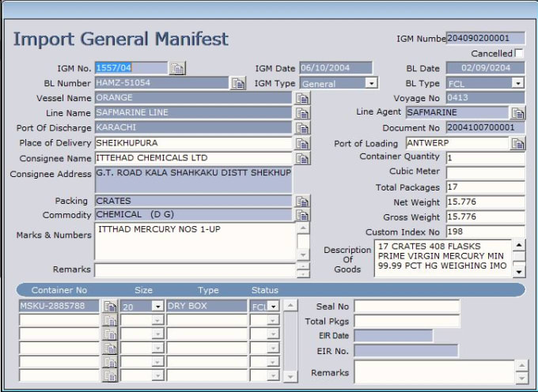
Task: Click the Total Pkgs input field
Action: pyautogui.click(x=407, y=321)
